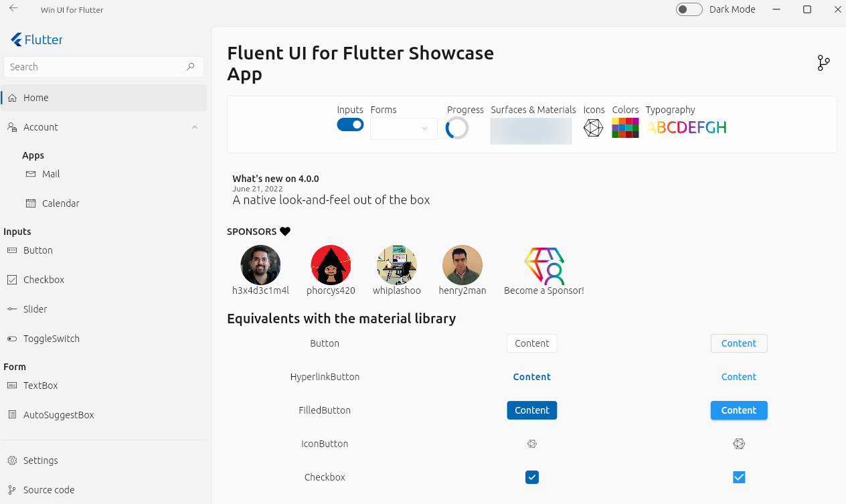
Task: Open the ToggleSwitch sidebar entry
Action: coord(52,338)
